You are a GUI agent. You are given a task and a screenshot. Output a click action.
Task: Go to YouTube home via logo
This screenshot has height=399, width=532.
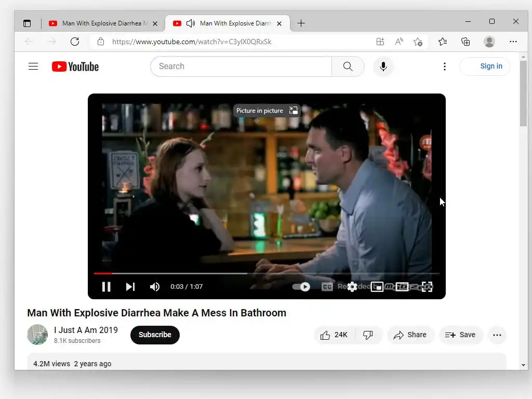[x=75, y=66]
